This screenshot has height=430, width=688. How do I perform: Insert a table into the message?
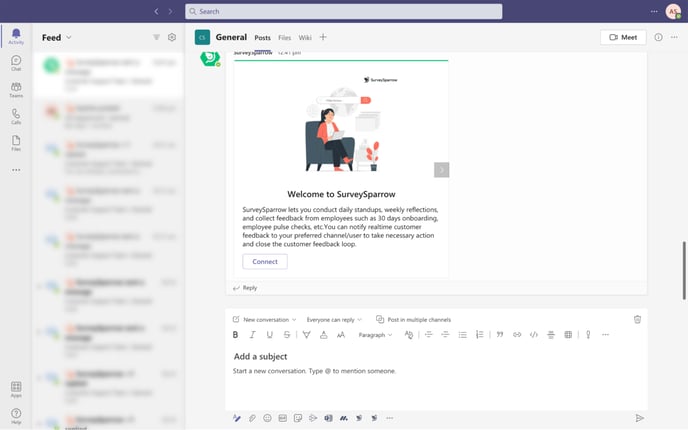(568, 335)
